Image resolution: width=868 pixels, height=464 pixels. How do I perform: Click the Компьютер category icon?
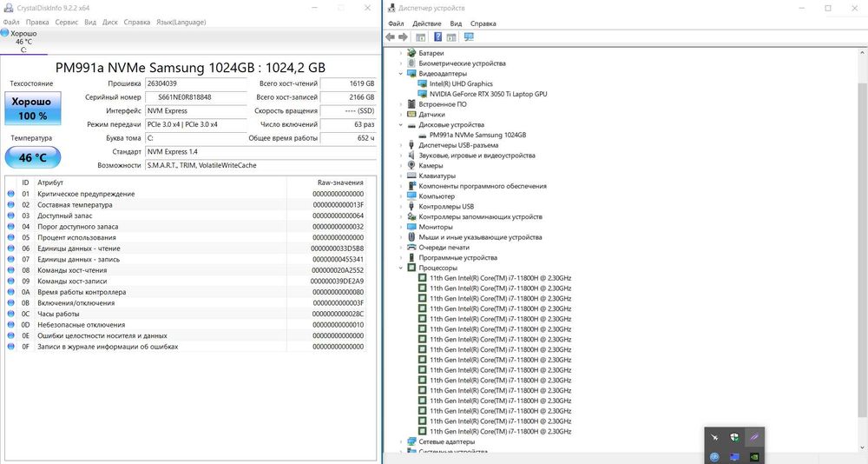[411, 196]
